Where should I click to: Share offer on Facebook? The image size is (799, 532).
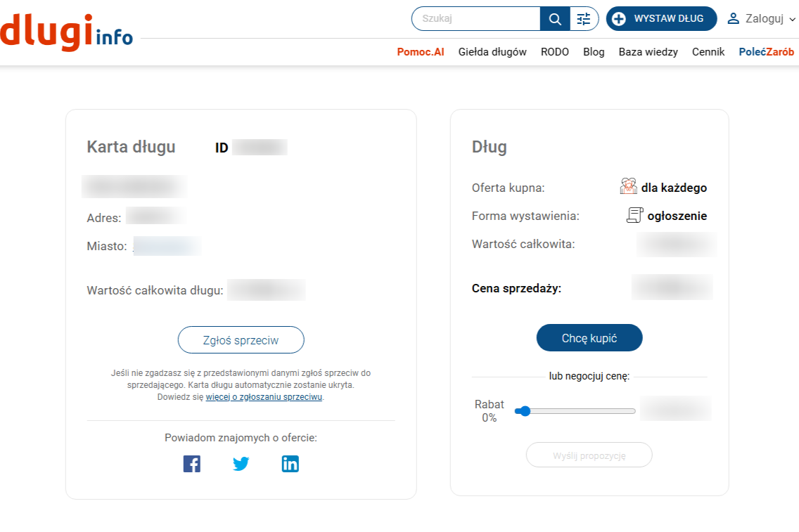click(x=191, y=464)
